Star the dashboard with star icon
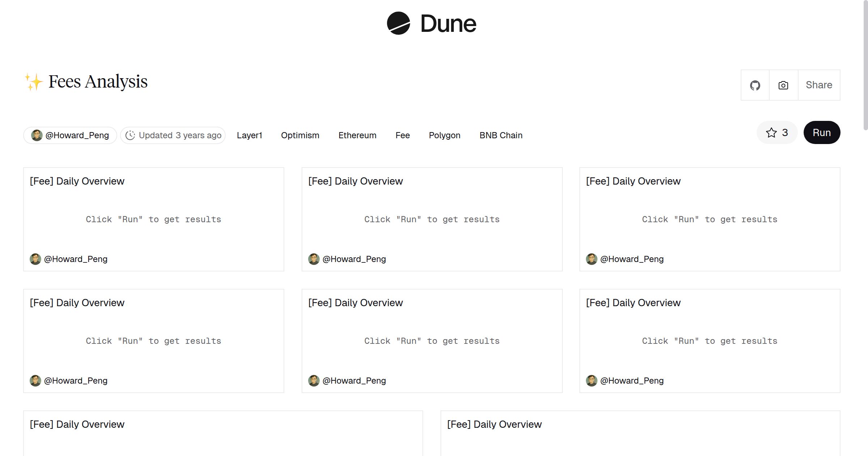Screen dimensions: 868x456 point(771,133)
